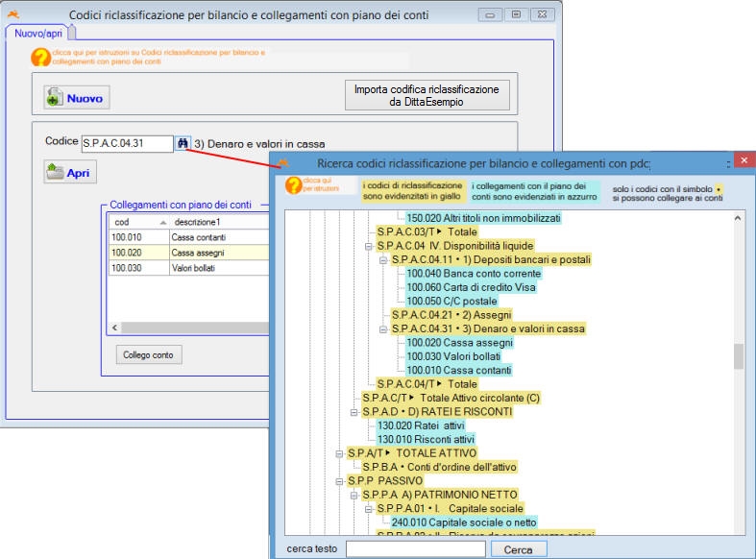Image resolution: width=756 pixels, height=559 pixels.
Task: Select the S.P.P PASSIVO item
Action: (385, 481)
